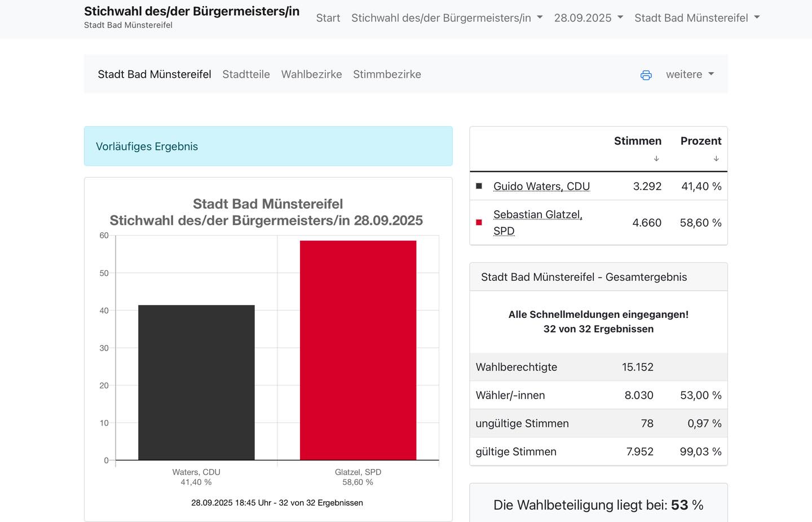Open Guido Waters, CDU candidate link

tap(541, 186)
